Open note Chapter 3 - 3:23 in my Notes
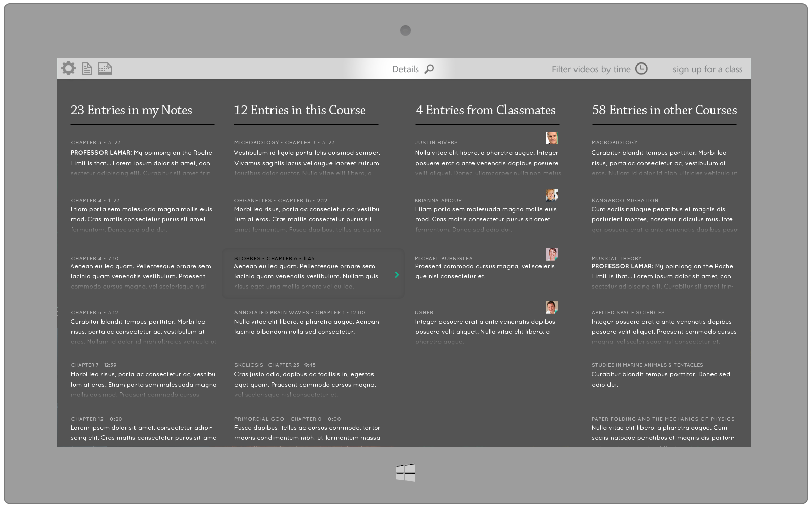 tap(96, 143)
